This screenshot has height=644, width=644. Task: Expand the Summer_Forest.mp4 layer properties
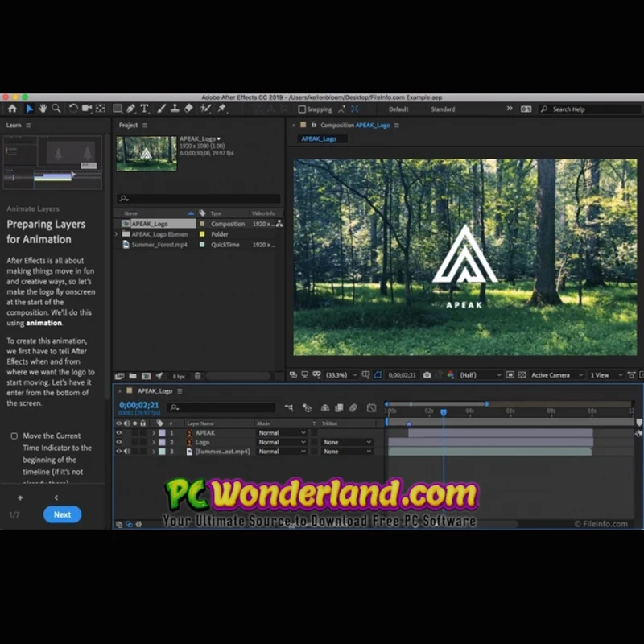coord(154,452)
